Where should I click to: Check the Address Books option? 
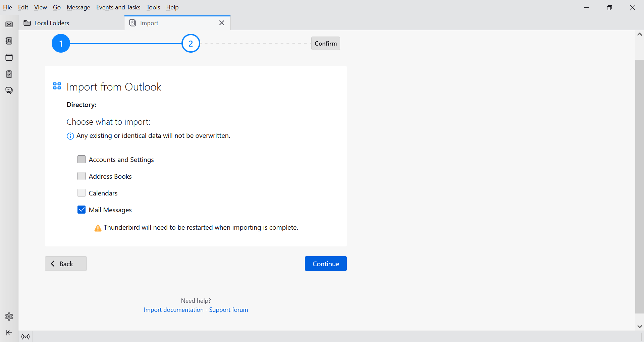[x=82, y=176]
